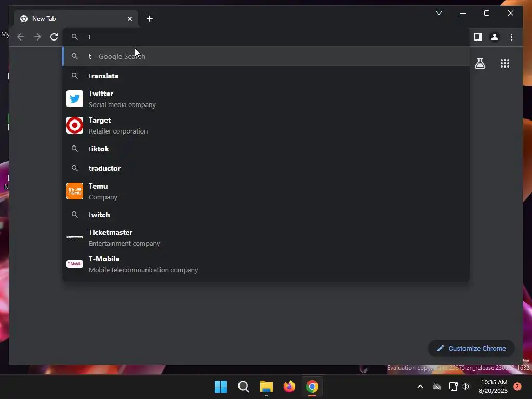Click Customize Chrome button

[471, 349]
